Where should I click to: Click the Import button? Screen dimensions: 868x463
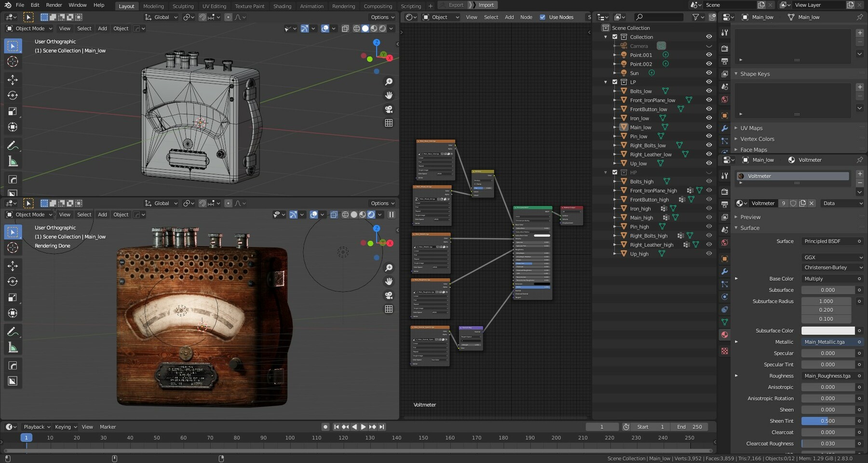(x=486, y=5)
